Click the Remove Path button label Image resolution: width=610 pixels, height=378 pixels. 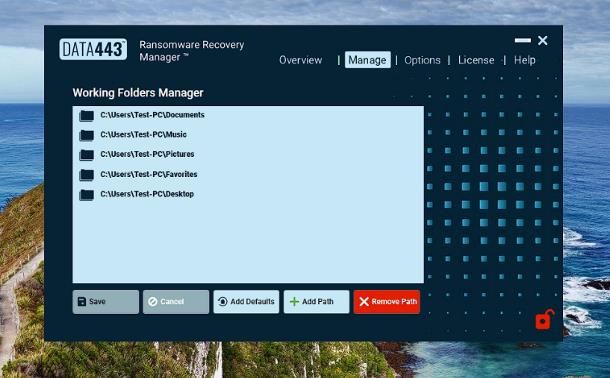[394, 301]
